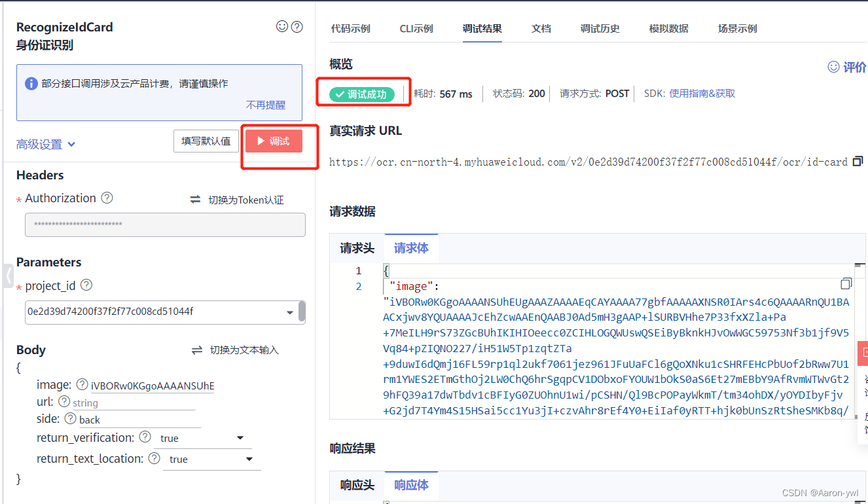The image size is (868, 504).
Task: Open return_text_location help icon
Action: click(154, 458)
